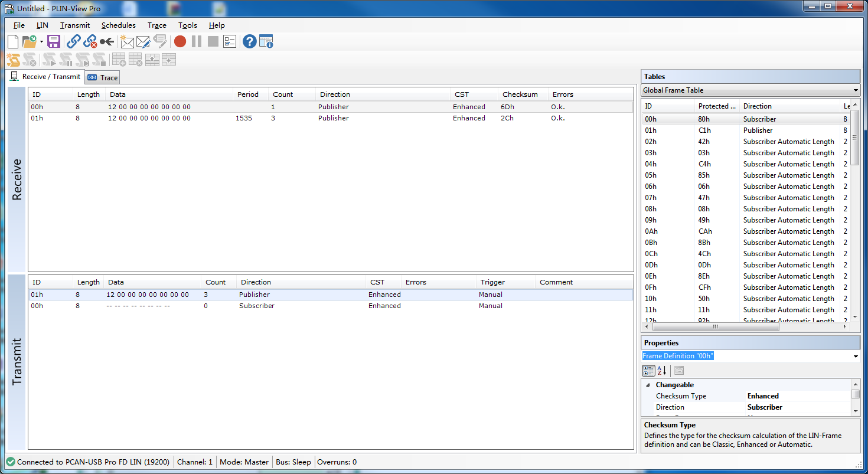Toggle Alphabetical sort in Properties

(662, 371)
